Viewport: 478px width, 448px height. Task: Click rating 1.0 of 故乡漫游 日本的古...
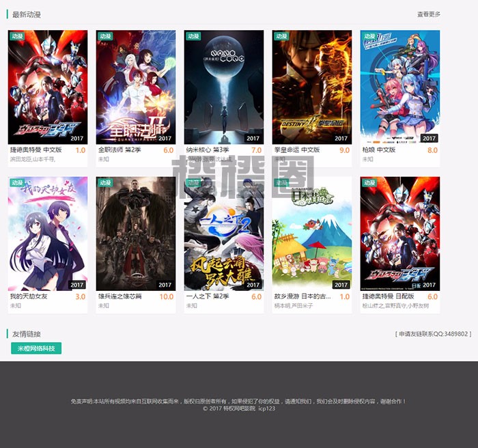point(345,296)
